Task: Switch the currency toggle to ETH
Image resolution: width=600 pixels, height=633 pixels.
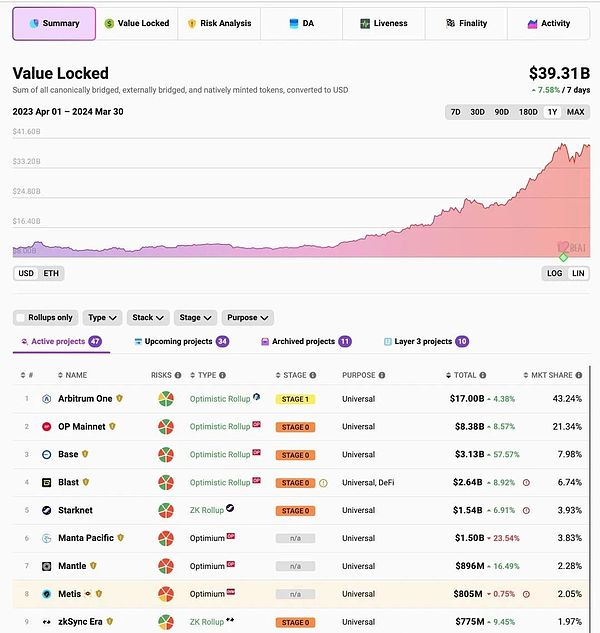Action: coord(49,273)
